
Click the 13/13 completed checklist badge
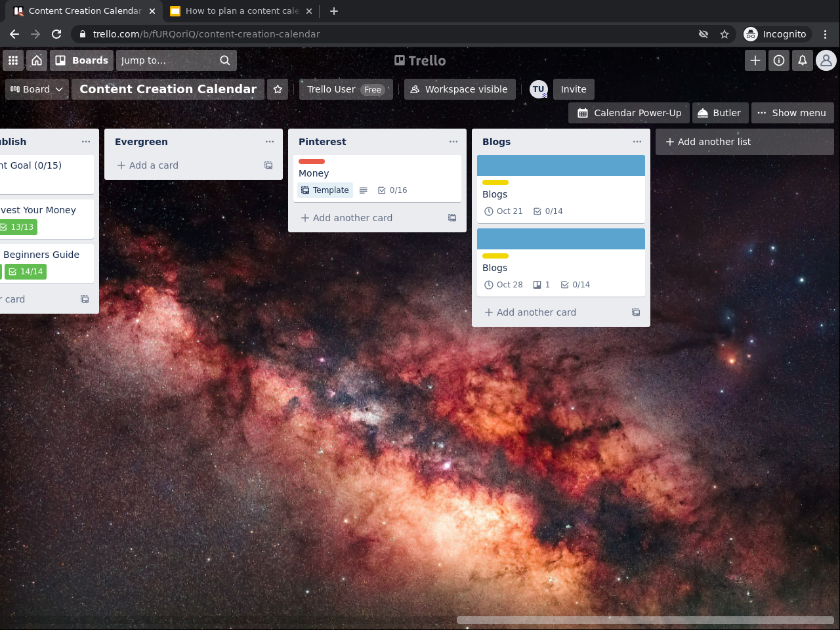17,227
